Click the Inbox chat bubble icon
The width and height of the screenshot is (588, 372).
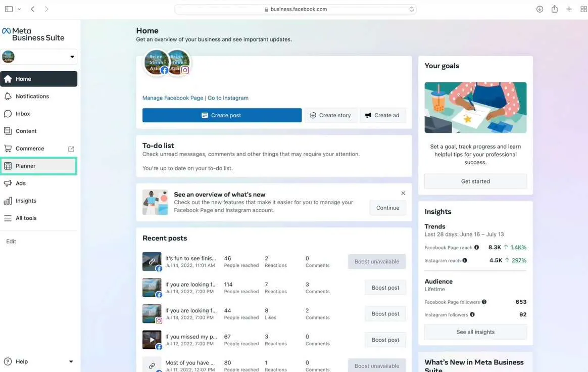click(x=8, y=114)
